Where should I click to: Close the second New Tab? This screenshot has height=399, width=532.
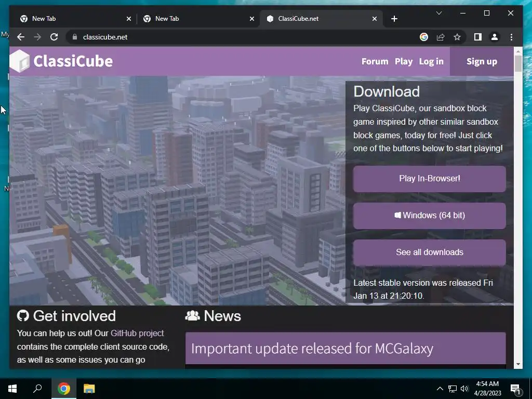(x=252, y=19)
